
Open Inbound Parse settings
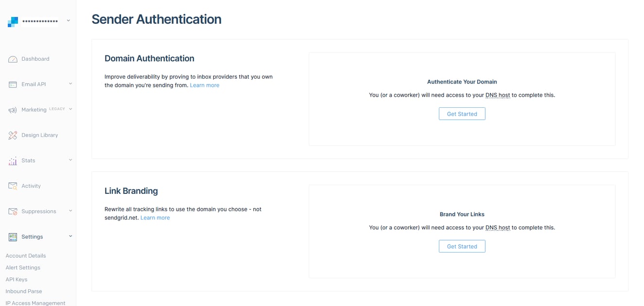23,291
